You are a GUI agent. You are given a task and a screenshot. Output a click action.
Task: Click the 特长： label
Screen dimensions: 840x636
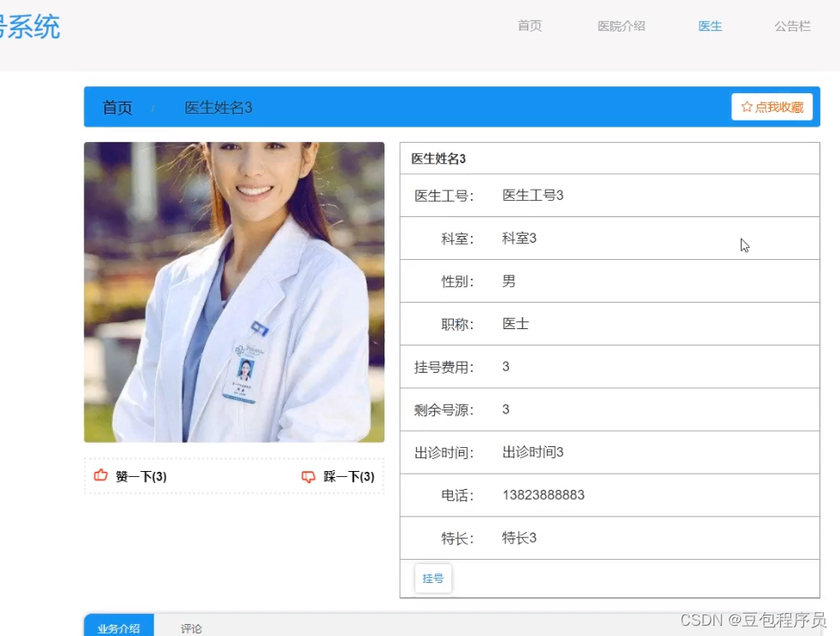coord(457,539)
